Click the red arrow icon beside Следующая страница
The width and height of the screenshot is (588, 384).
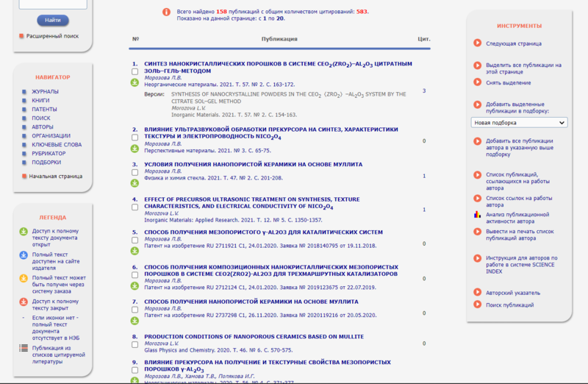[478, 43]
